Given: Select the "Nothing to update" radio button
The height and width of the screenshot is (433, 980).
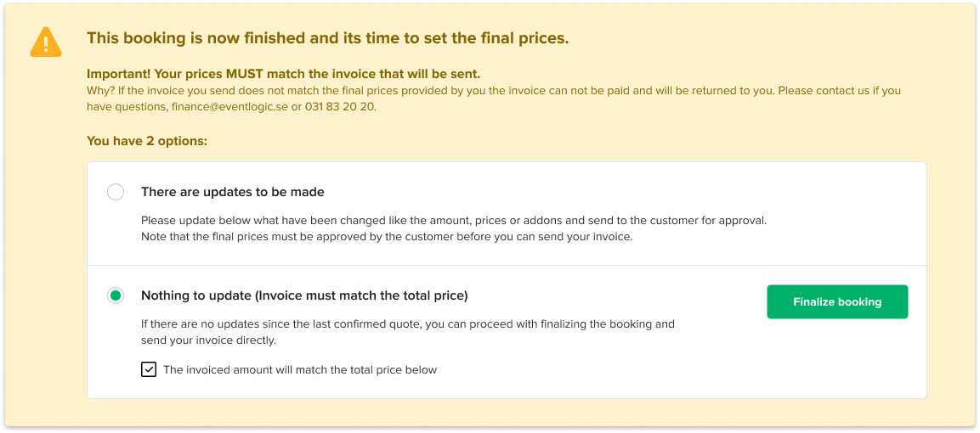Looking at the screenshot, I should (x=116, y=295).
